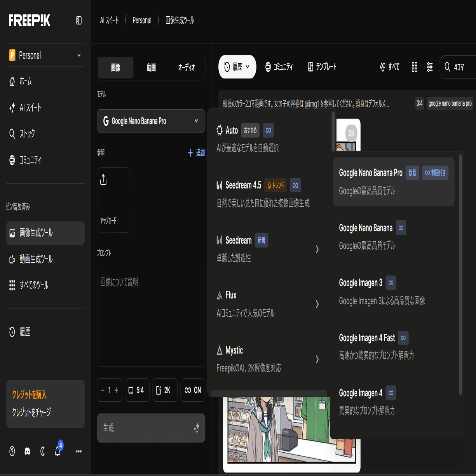
Task: Switch to コミュニティ tab in top bar
Action: [279, 67]
